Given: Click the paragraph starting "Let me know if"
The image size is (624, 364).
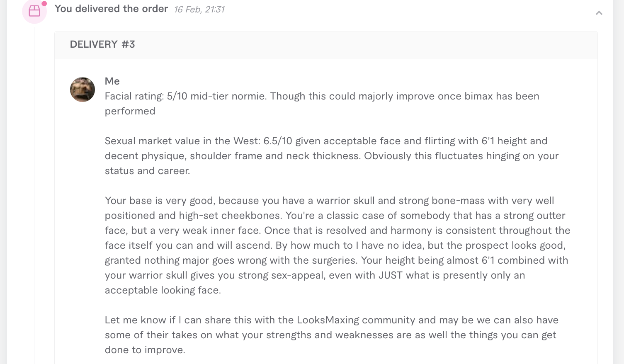Looking at the screenshot, I should (x=332, y=335).
